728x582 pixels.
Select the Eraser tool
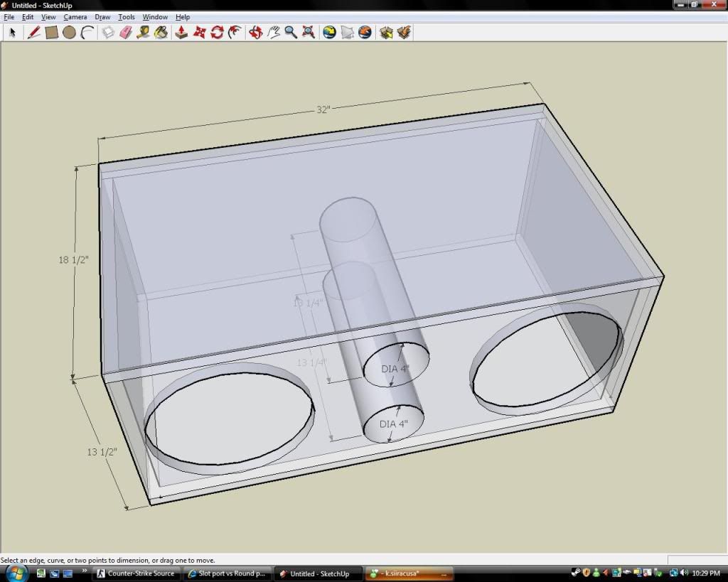click(x=126, y=32)
